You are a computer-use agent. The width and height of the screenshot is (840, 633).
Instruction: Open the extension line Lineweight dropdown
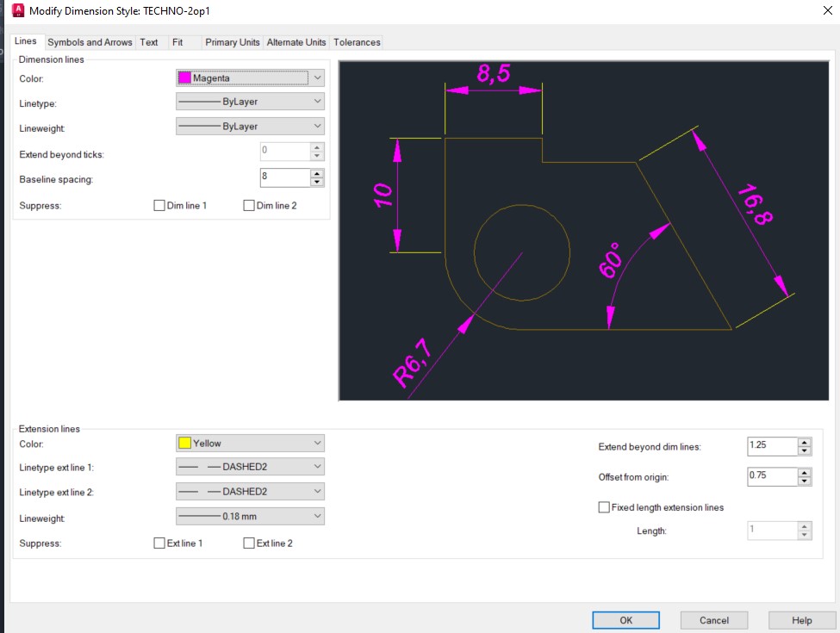click(319, 516)
